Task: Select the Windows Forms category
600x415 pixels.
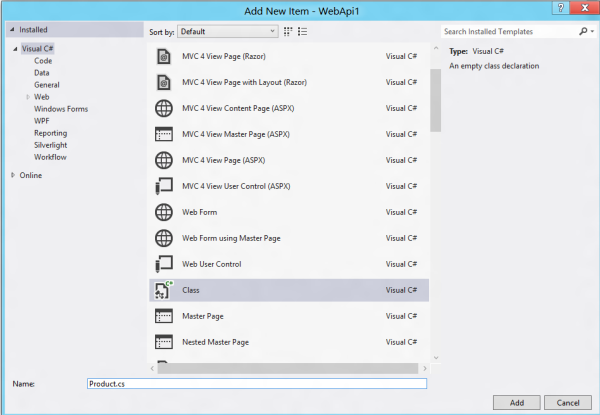Action: pyautogui.click(x=61, y=109)
